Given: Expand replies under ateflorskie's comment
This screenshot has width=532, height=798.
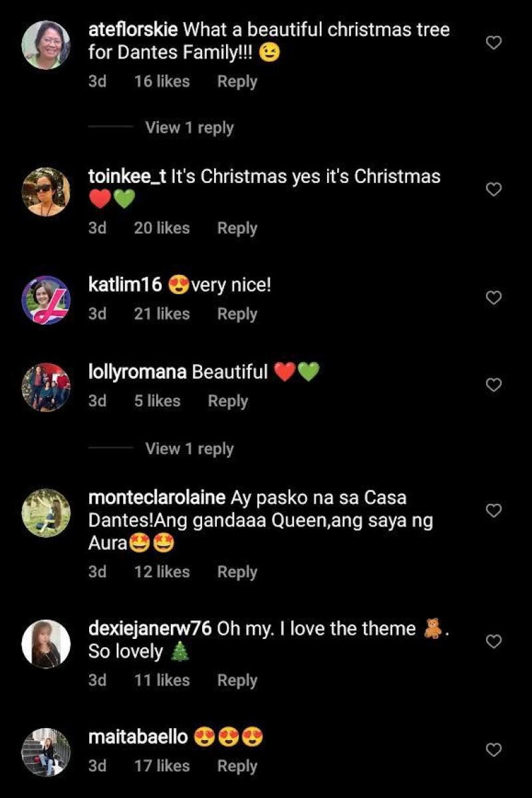Looking at the screenshot, I should coord(188,128).
